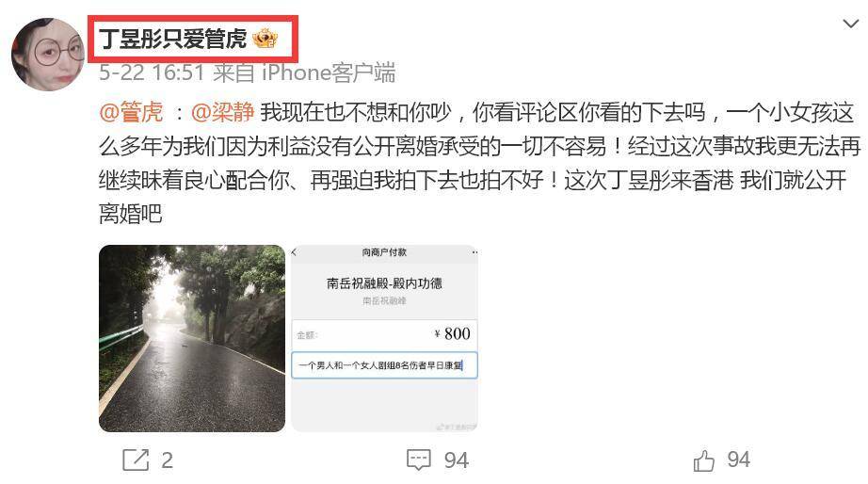Click the back arrow in payment screenshot
The image size is (868, 484).
click(x=295, y=252)
